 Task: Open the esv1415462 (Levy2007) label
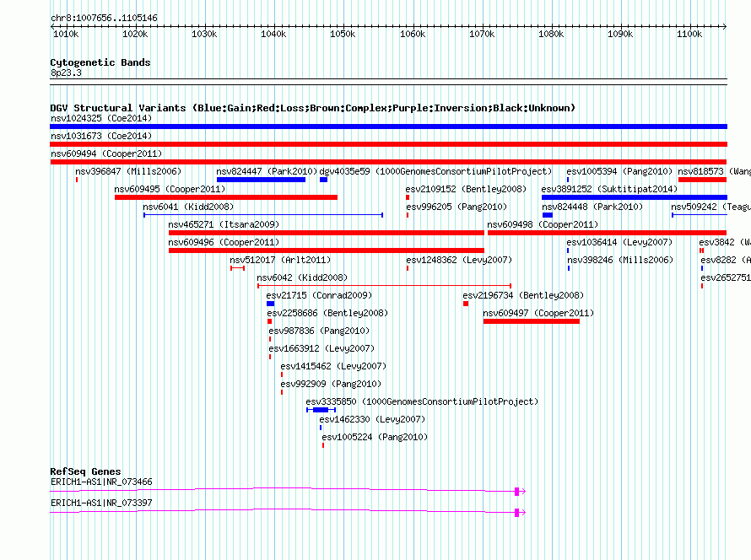[333, 366]
